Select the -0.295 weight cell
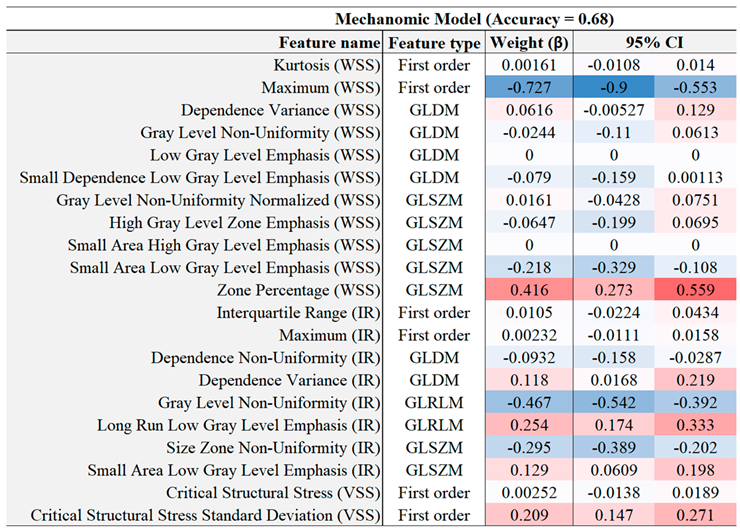 (x=528, y=447)
